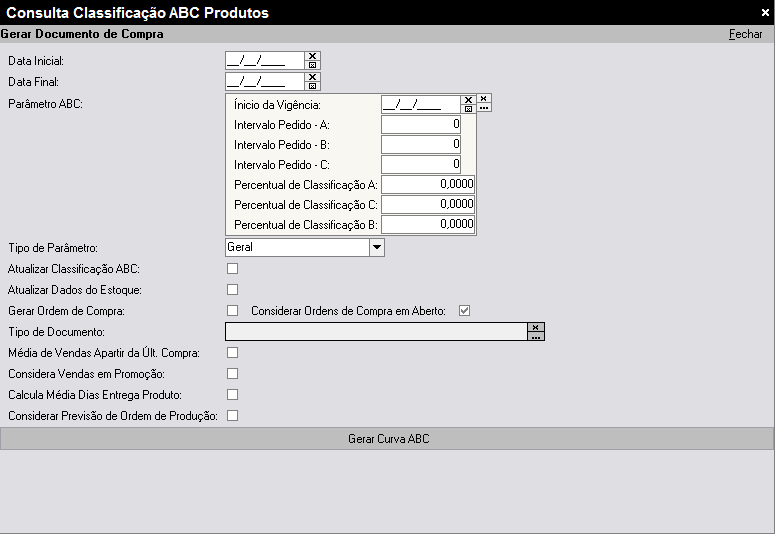Click the Tipo de Documento label
The width and height of the screenshot is (775, 534).
(x=56, y=332)
